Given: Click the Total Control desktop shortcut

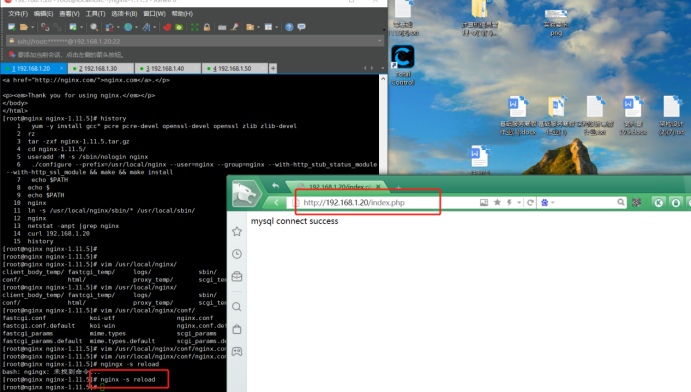Looking at the screenshot, I should [403, 64].
